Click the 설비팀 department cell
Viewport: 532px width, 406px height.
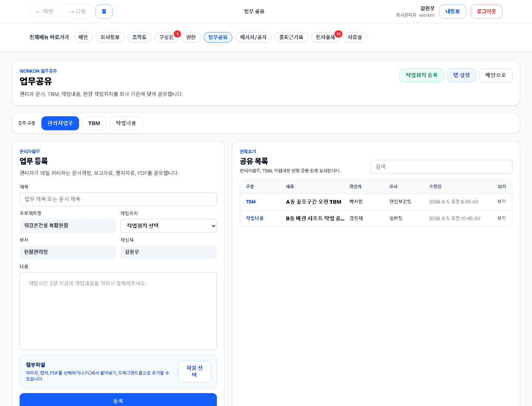tap(396, 219)
